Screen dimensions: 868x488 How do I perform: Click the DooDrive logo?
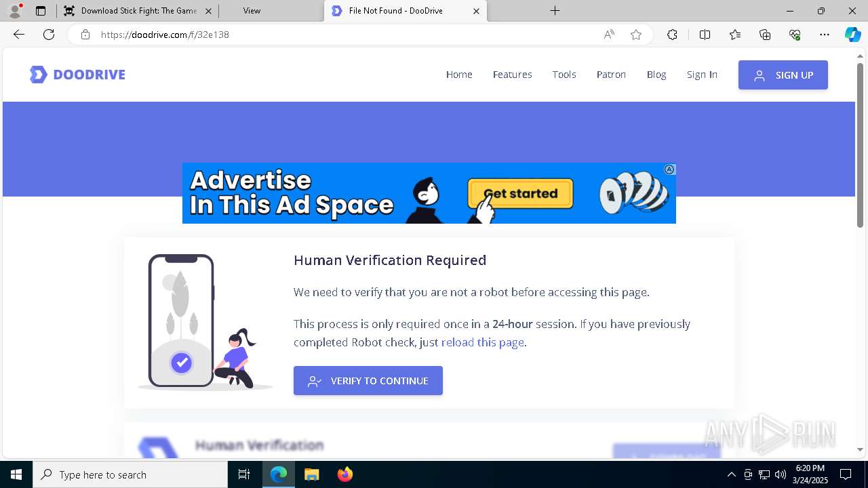coord(77,75)
